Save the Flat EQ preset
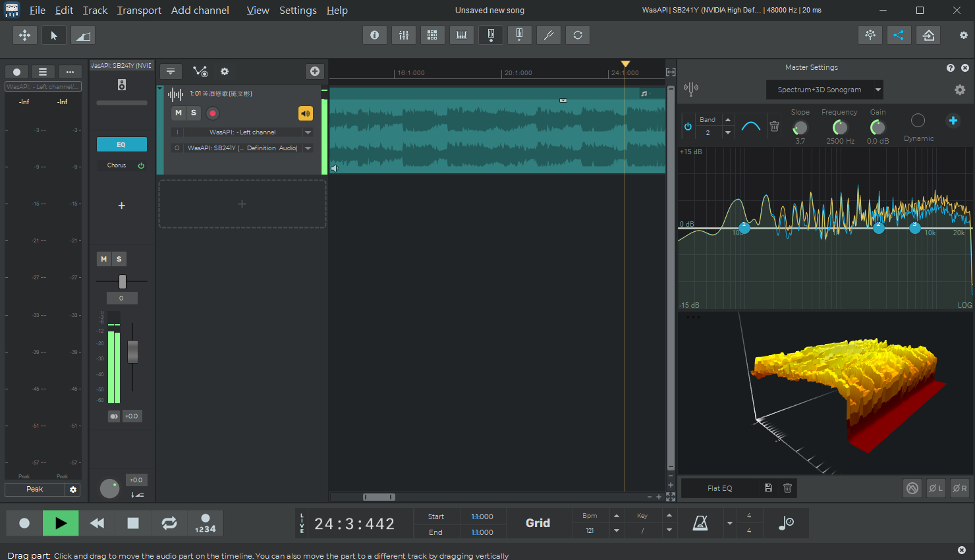Image resolution: width=975 pixels, height=560 pixels. click(x=768, y=488)
